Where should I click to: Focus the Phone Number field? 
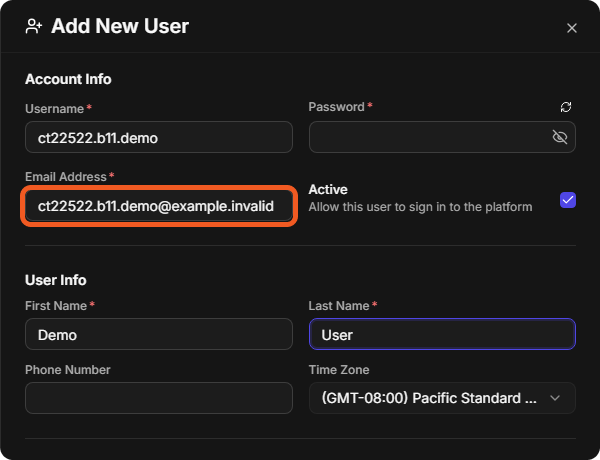tap(159, 398)
